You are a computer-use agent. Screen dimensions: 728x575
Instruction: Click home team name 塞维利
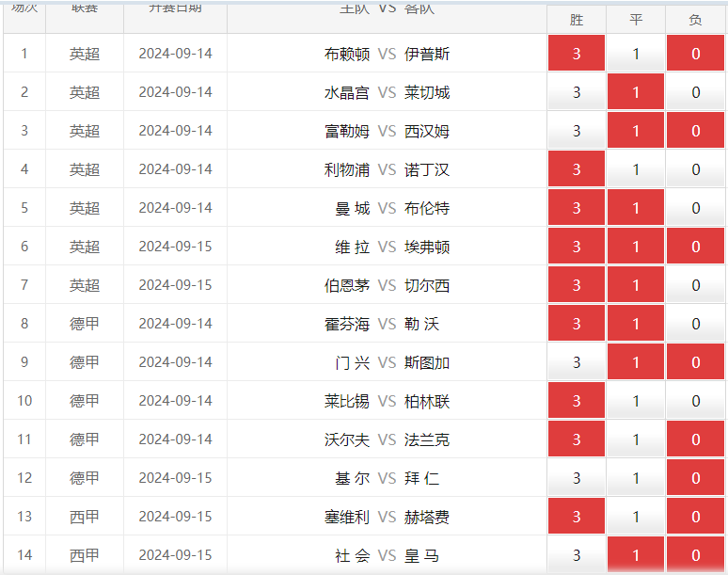tap(347, 517)
